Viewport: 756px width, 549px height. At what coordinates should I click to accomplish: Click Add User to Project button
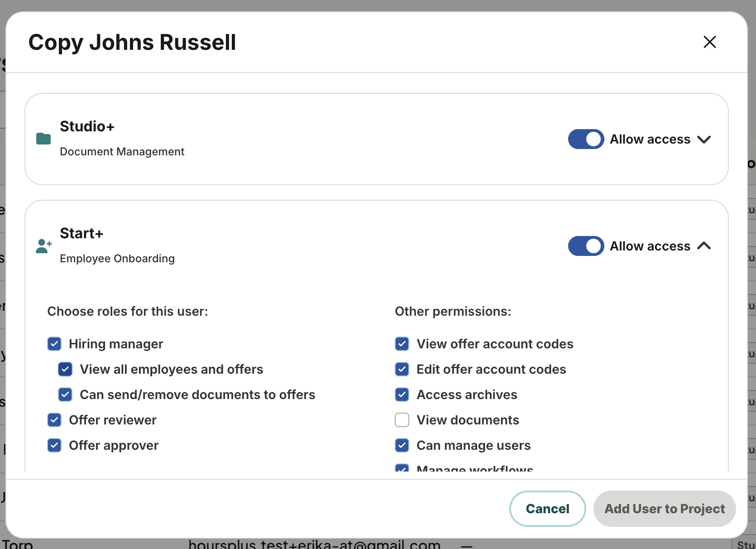[x=665, y=509]
